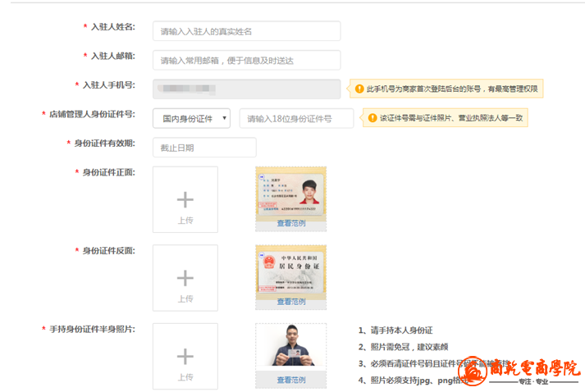This screenshot has width=585, height=392.
Task: Open the 截止日期 expiry date field
Action: click(x=204, y=148)
